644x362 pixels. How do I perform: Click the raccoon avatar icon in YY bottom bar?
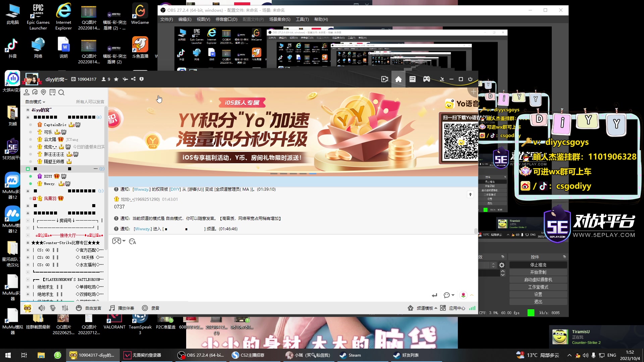coord(28,308)
